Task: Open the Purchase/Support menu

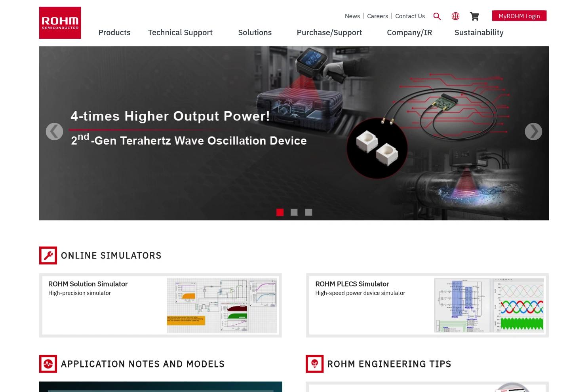Action: 329,32
